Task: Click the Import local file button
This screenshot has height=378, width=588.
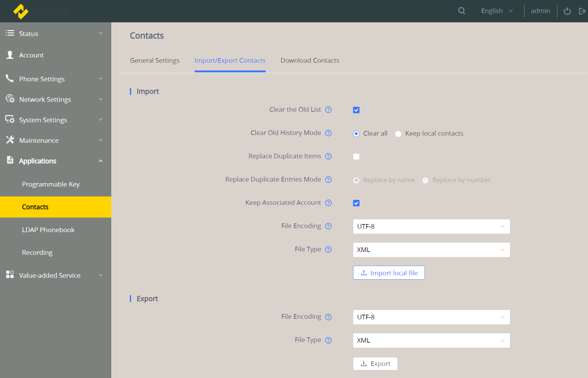Action: 389,273
